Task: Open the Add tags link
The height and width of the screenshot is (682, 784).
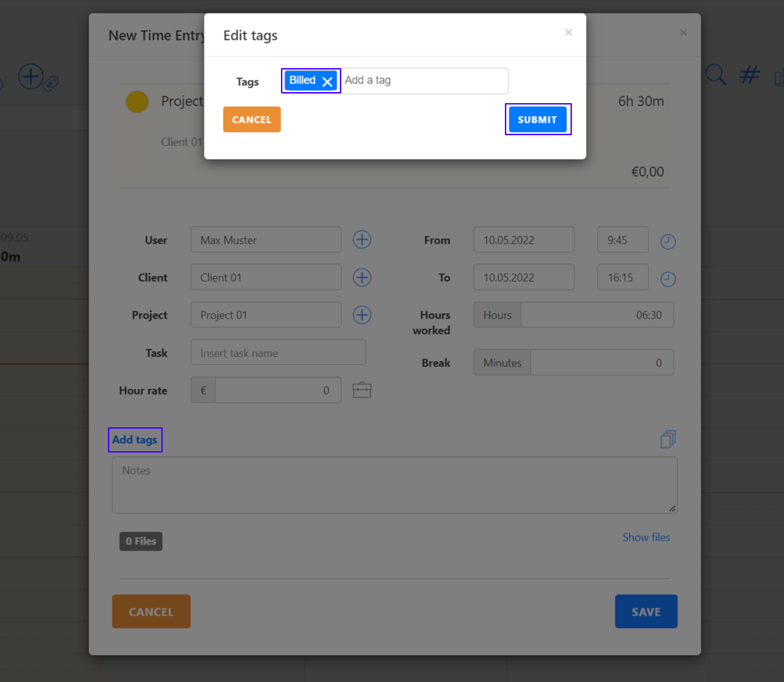Action: (x=135, y=440)
